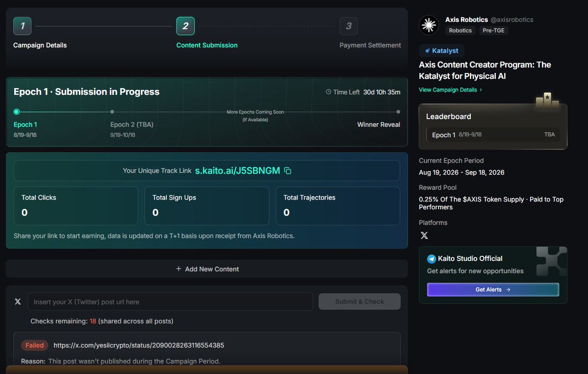
Task: Click the 'Aug 19, 2026 - Sep 18, 2026' period
Action: [x=462, y=173]
